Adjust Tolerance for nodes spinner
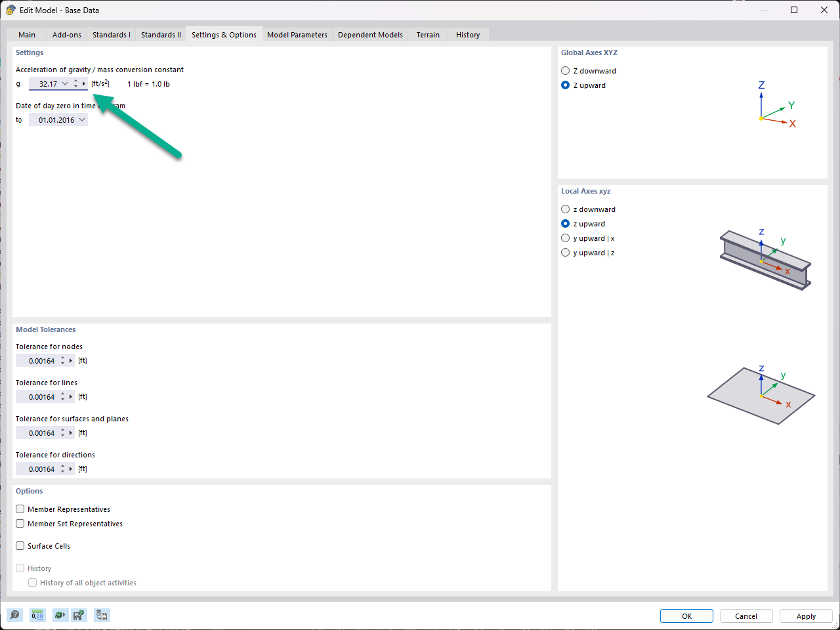 click(x=63, y=361)
